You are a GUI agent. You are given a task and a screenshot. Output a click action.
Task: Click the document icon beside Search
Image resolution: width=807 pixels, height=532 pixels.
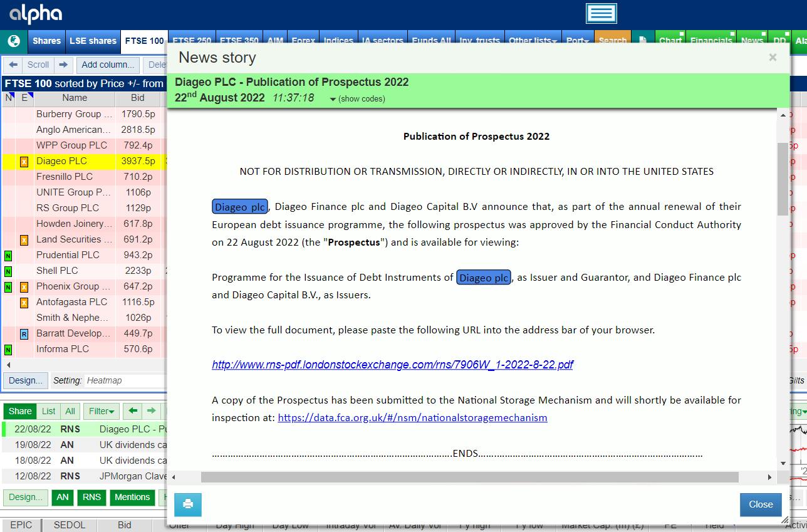click(x=643, y=41)
